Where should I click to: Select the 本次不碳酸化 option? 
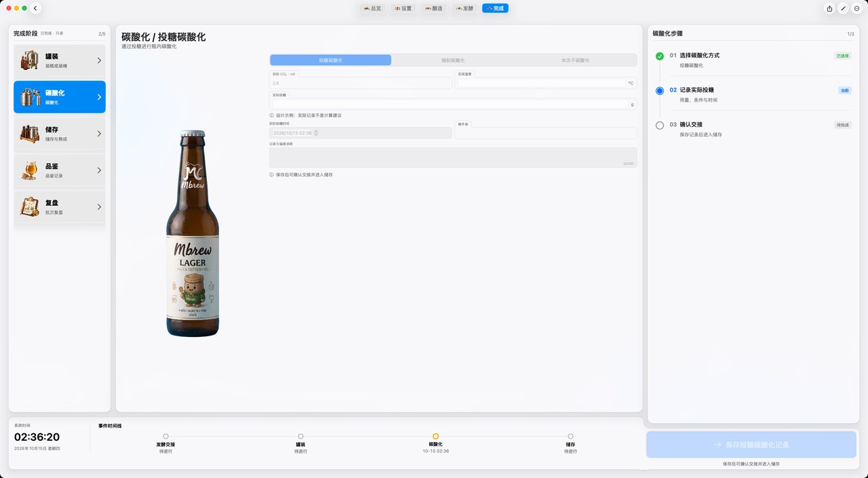[575, 60]
